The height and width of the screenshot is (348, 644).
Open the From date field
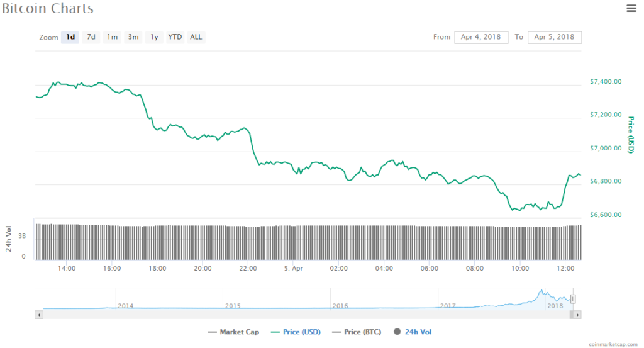[x=480, y=37]
